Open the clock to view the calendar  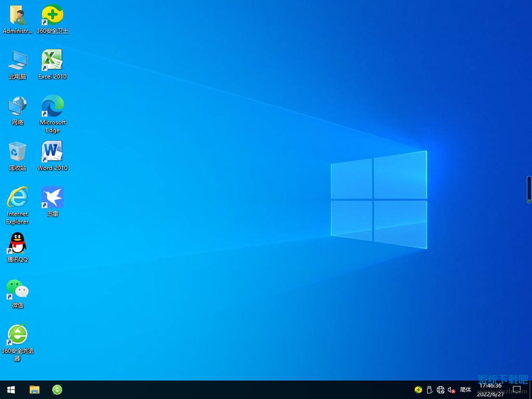(490, 390)
